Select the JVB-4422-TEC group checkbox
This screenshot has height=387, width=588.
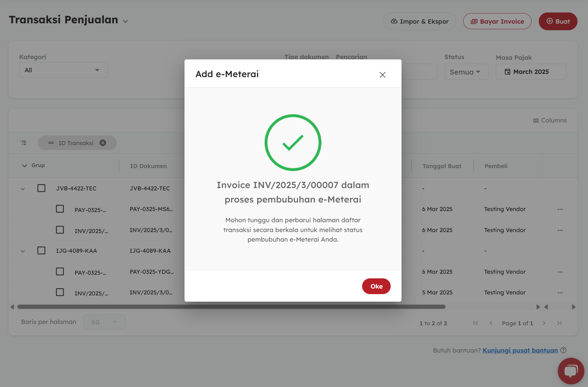tap(41, 188)
